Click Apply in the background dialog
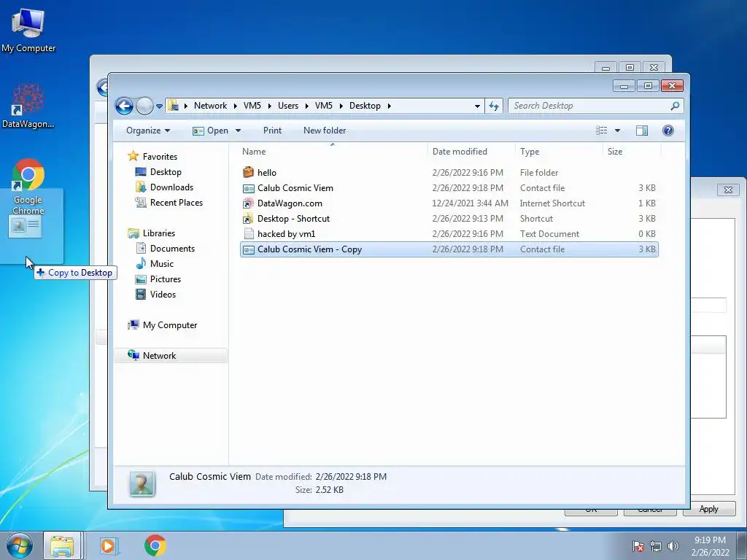Image resolution: width=747 pixels, height=560 pixels. (708, 509)
